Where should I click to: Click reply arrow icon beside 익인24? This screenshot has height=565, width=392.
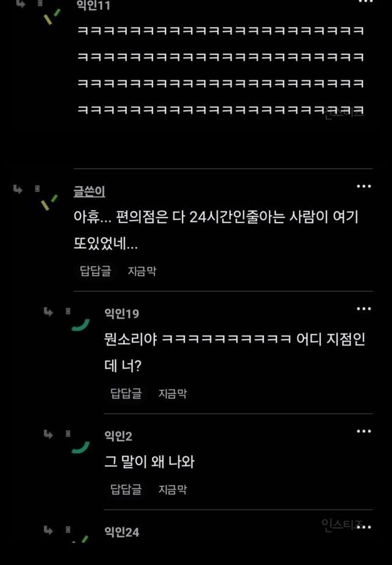coord(48,530)
